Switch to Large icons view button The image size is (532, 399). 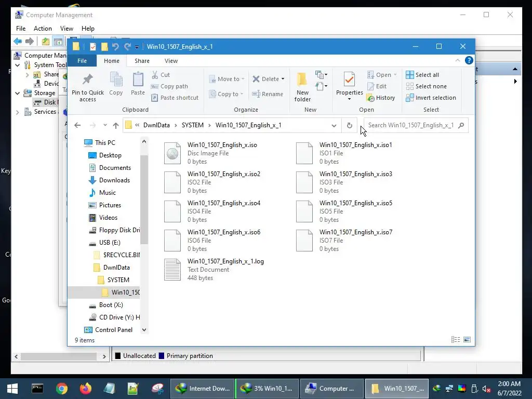[x=467, y=340]
